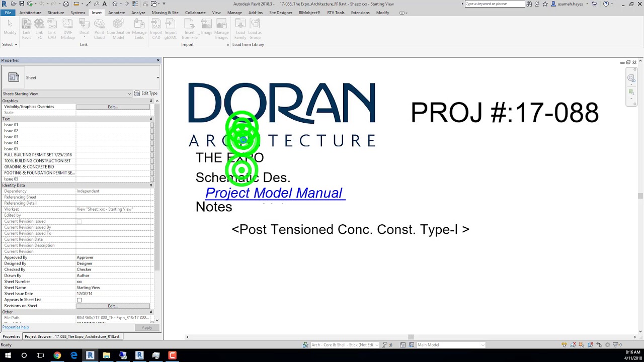Toggle Select Links status bar icon
Image resolution: width=644 pixels, height=362 pixels.
click(564, 345)
